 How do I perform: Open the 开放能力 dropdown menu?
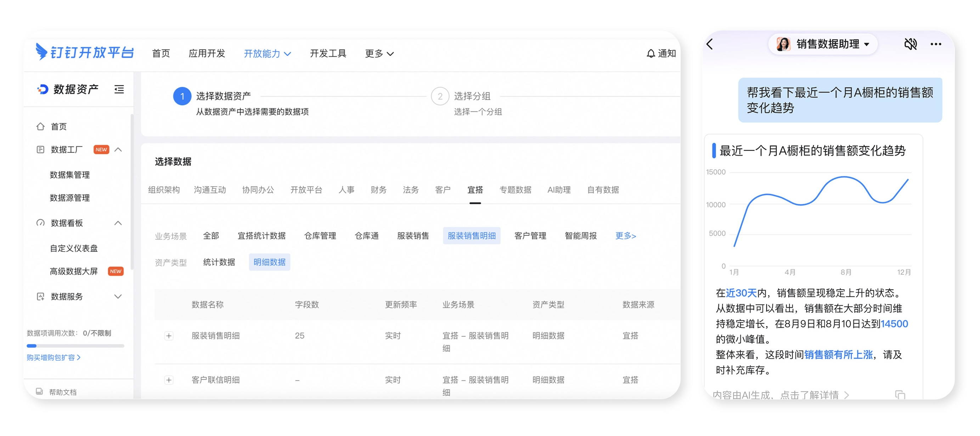click(x=267, y=53)
